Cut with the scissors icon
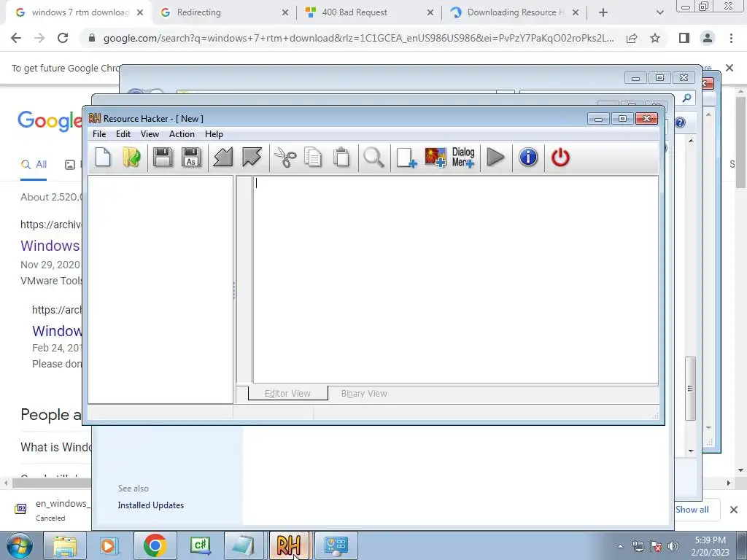747x560 pixels. (x=285, y=157)
